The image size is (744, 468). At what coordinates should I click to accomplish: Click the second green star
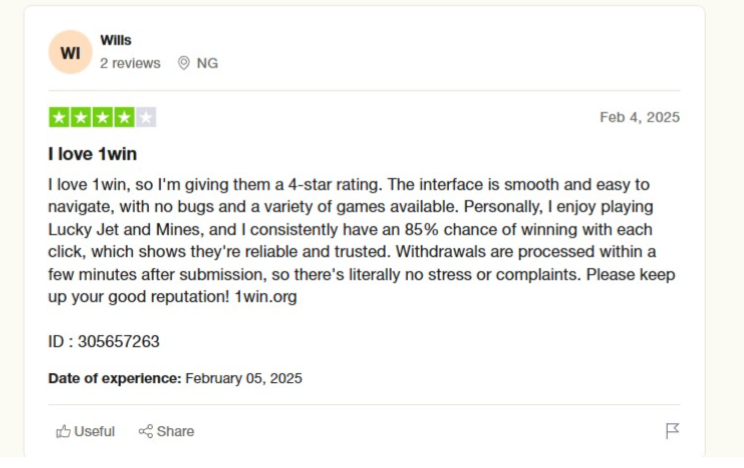pyautogui.click(x=81, y=117)
